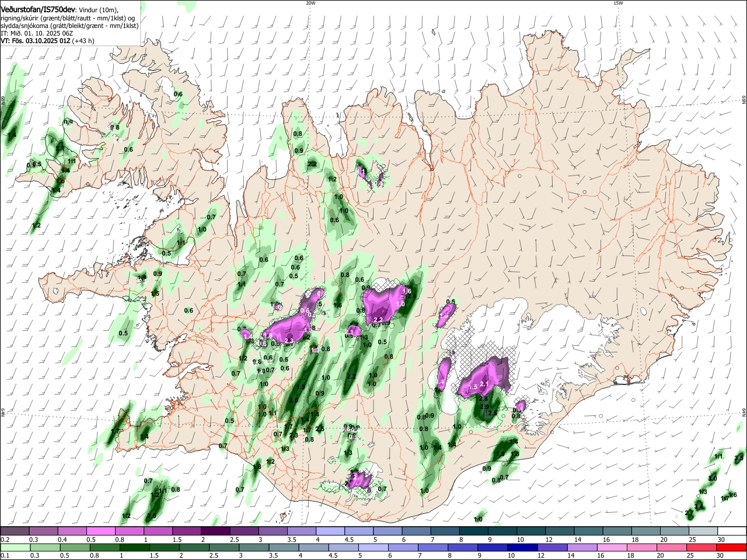Select the dark green 1–1.5 swatch in rain legend

pos(134,547)
